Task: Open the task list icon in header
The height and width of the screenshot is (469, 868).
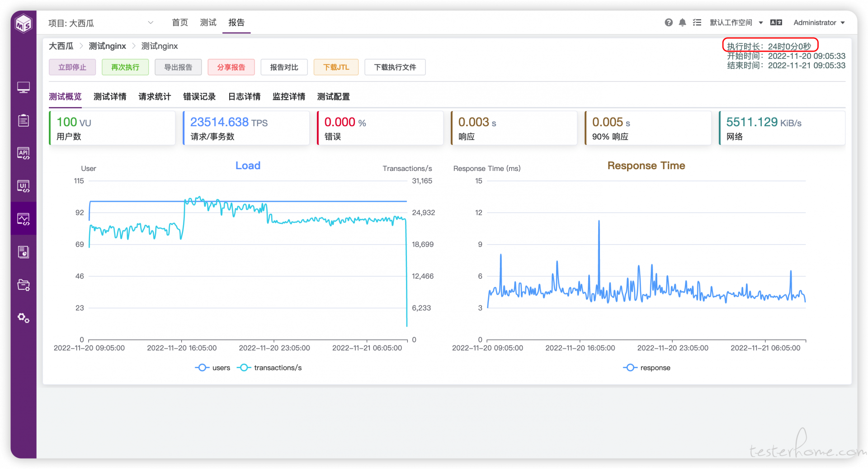Action: point(697,23)
